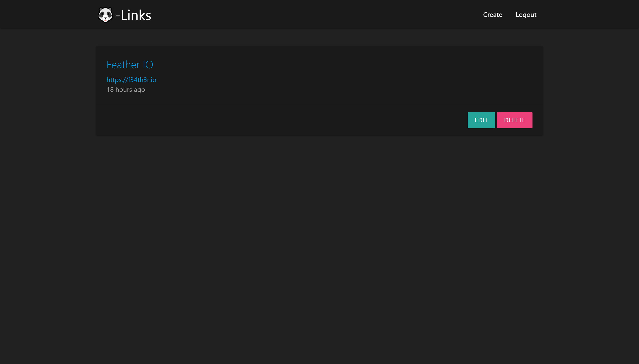This screenshot has height=364, width=639.
Task: Choose Logout in the top-right menu
Action: [526, 14]
